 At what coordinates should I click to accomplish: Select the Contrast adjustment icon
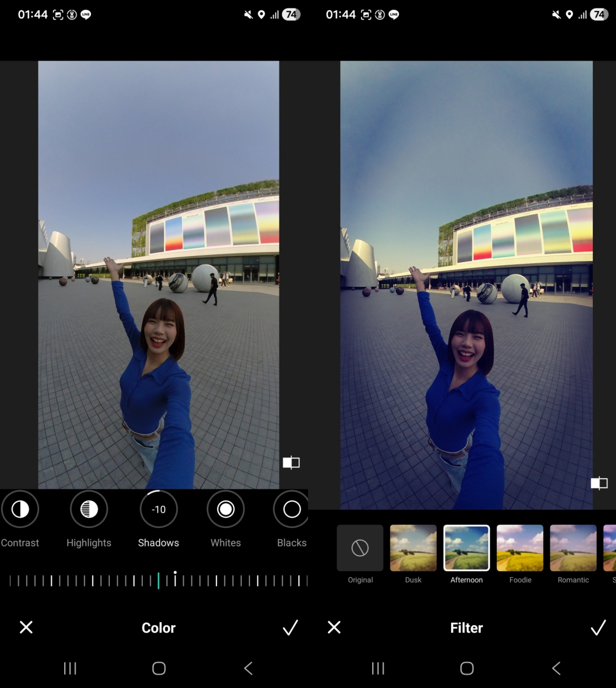click(x=20, y=509)
